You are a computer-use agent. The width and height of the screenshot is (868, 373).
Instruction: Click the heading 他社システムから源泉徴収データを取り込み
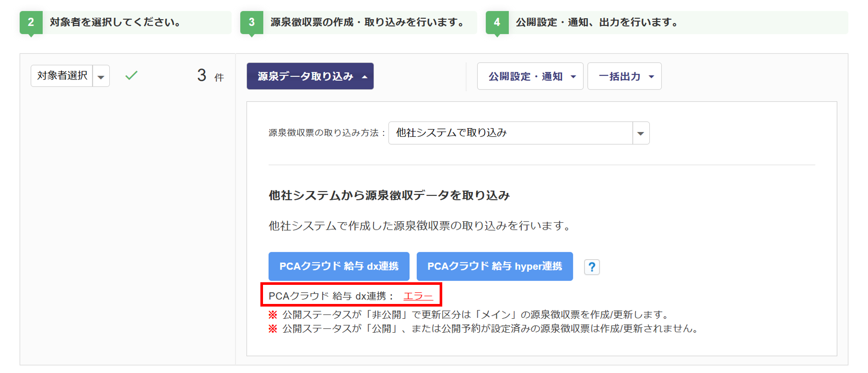[x=389, y=195]
